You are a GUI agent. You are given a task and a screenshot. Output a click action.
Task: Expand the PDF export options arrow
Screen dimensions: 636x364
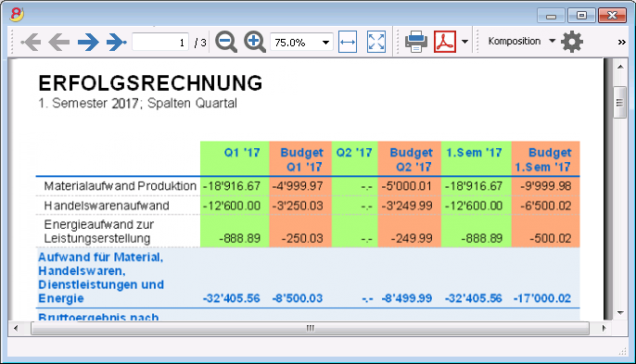click(464, 42)
